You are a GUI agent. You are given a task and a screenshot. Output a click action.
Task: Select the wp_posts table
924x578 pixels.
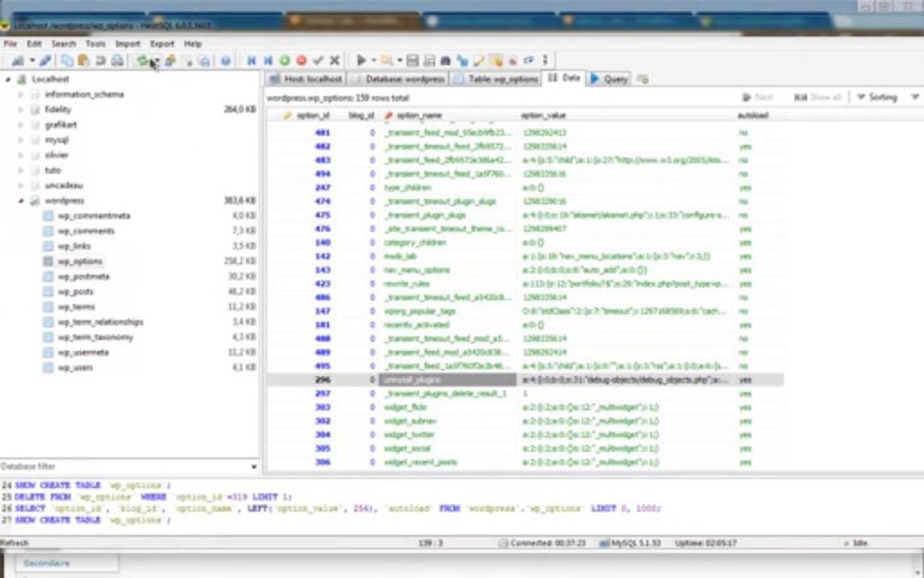pyautogui.click(x=75, y=292)
